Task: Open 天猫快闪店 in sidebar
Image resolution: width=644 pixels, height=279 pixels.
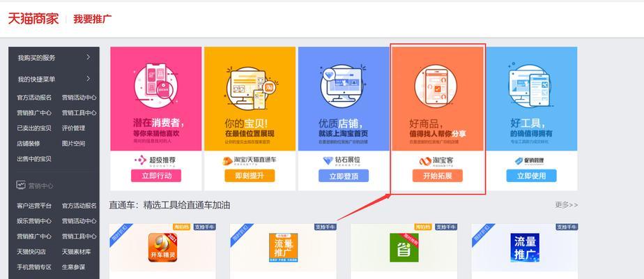Action: click(x=31, y=252)
